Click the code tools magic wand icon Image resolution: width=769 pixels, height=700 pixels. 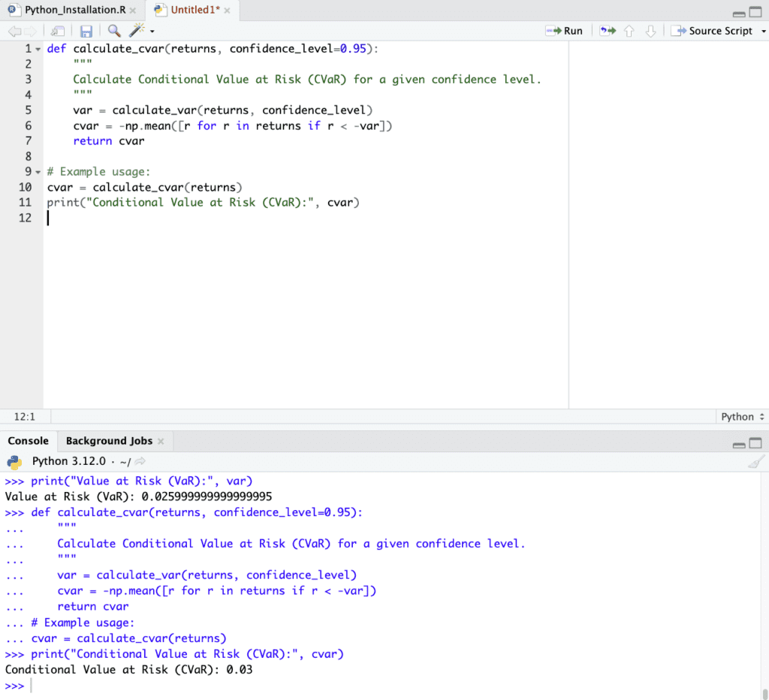pyautogui.click(x=137, y=31)
